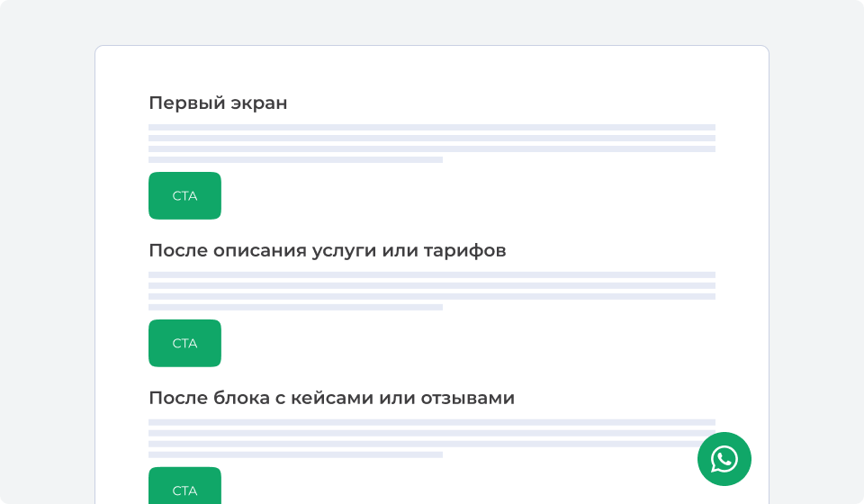
Task: Click the "Первый экран" heading
Action: pos(218,103)
